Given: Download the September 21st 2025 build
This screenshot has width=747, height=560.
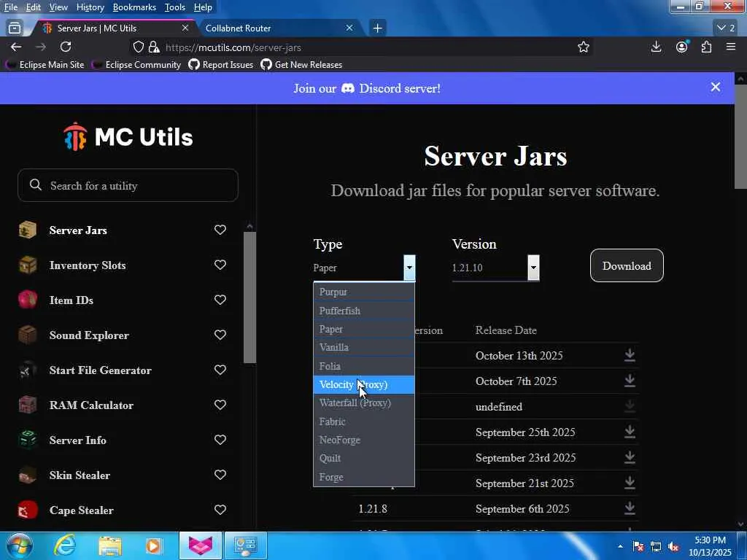Looking at the screenshot, I should point(630,483).
